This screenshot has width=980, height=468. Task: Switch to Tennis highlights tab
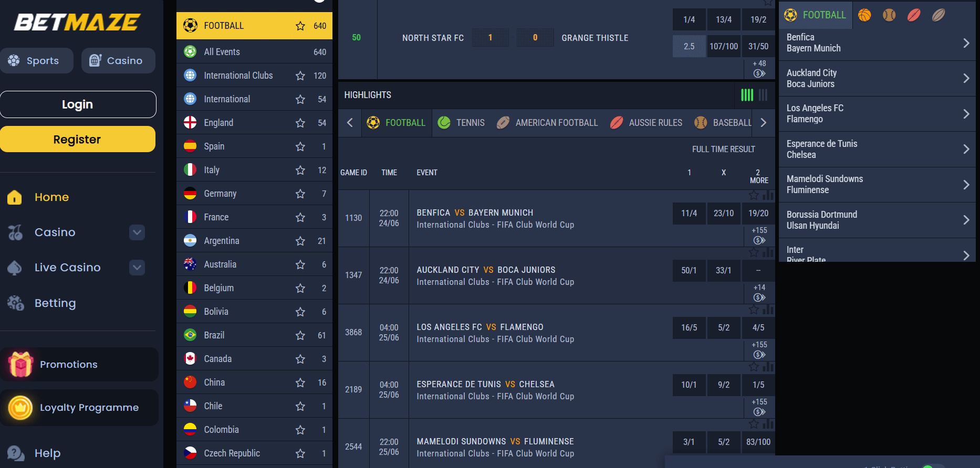coord(461,123)
